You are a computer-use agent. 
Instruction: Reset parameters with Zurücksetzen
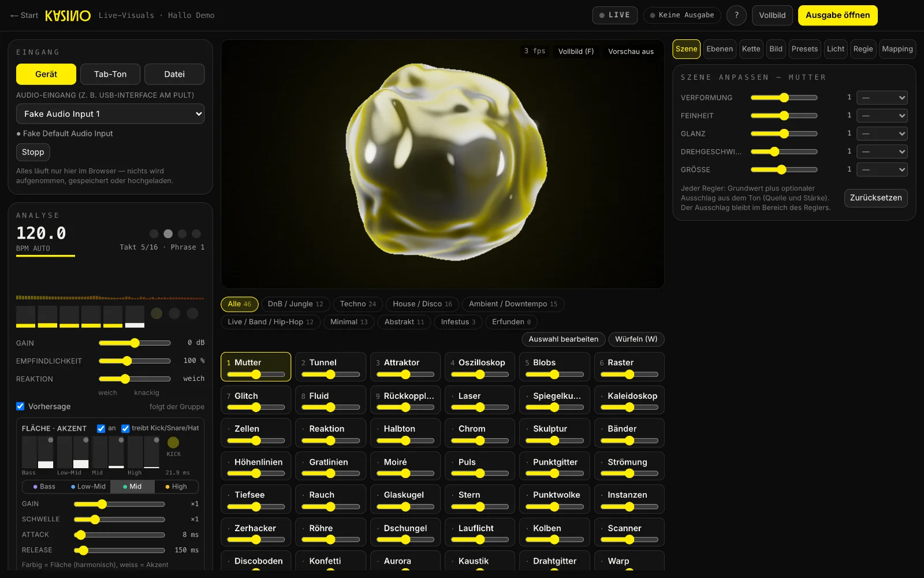coord(876,198)
